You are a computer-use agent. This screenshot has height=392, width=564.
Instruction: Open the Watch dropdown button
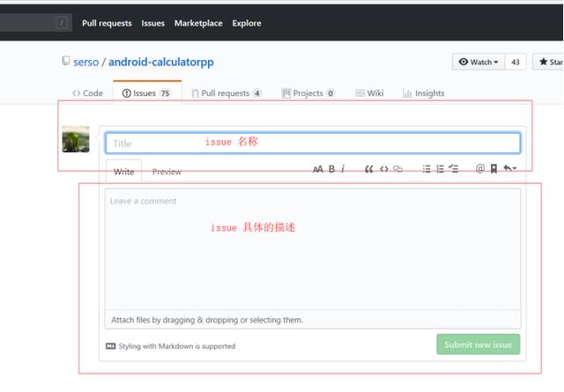tap(479, 63)
